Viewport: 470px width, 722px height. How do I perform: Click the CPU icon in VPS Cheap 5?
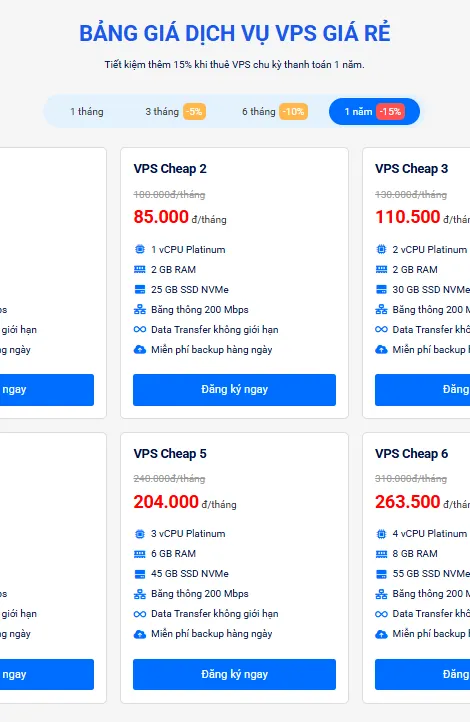(x=139, y=534)
